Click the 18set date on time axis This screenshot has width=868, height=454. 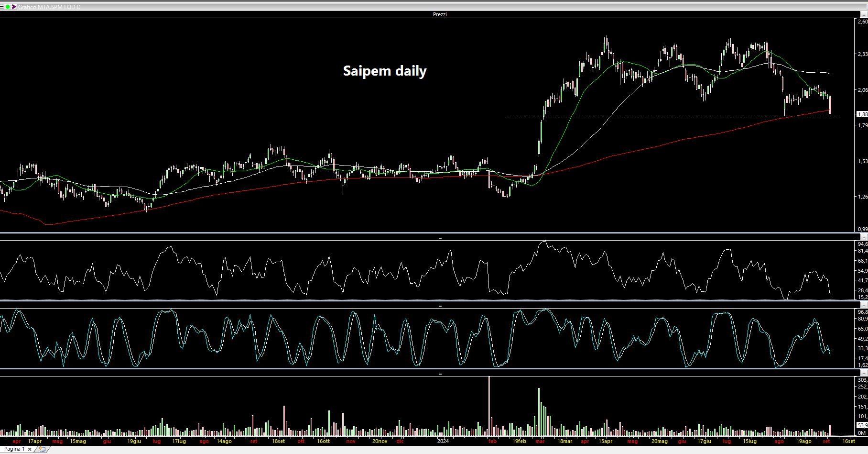point(278,441)
